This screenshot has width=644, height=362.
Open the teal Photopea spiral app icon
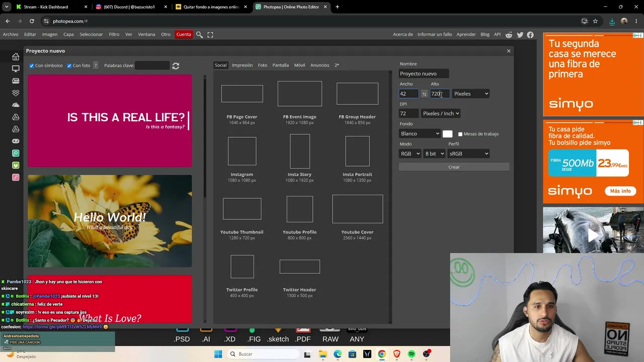(16, 153)
